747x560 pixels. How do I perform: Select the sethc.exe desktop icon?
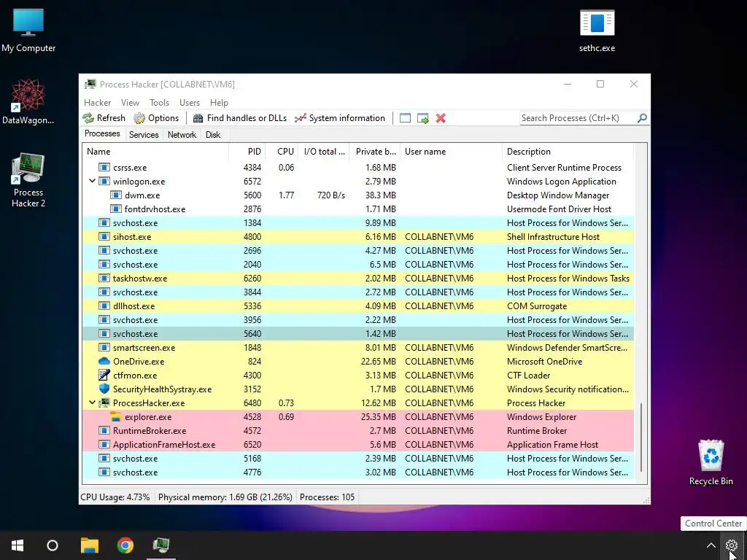point(597,31)
